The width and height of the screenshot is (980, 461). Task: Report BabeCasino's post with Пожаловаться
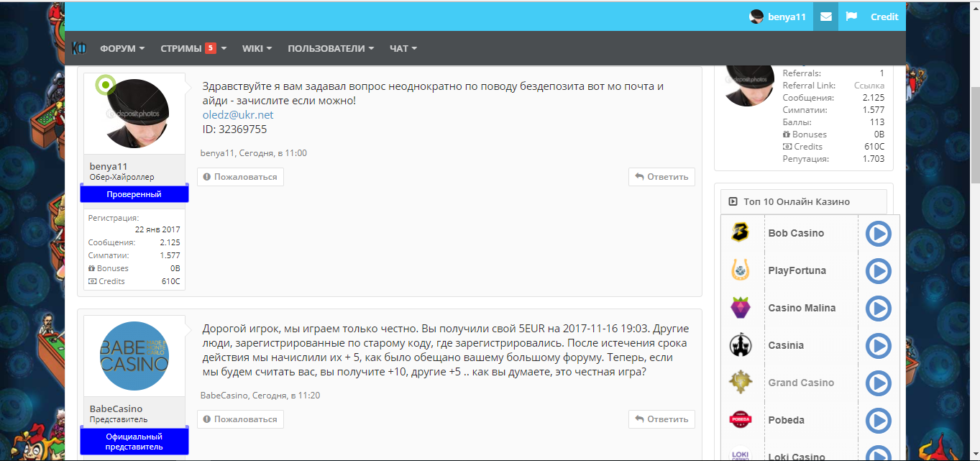(x=240, y=419)
